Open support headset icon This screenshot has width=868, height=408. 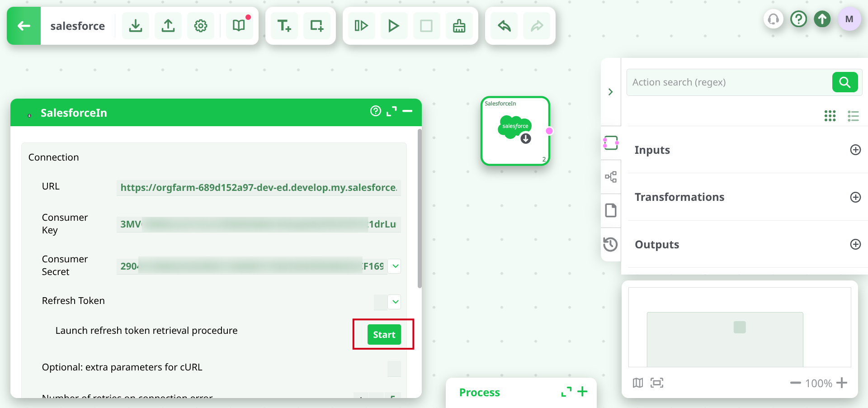tap(774, 19)
